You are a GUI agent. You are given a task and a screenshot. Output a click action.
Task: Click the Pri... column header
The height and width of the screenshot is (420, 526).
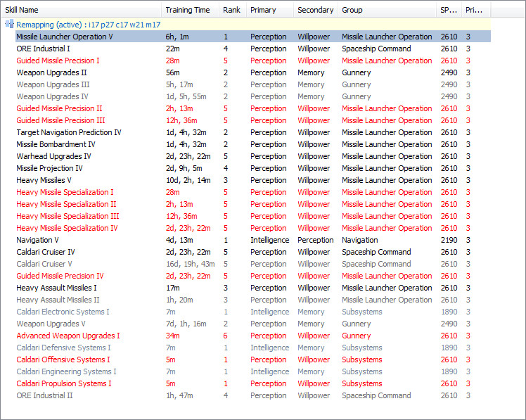click(x=476, y=10)
